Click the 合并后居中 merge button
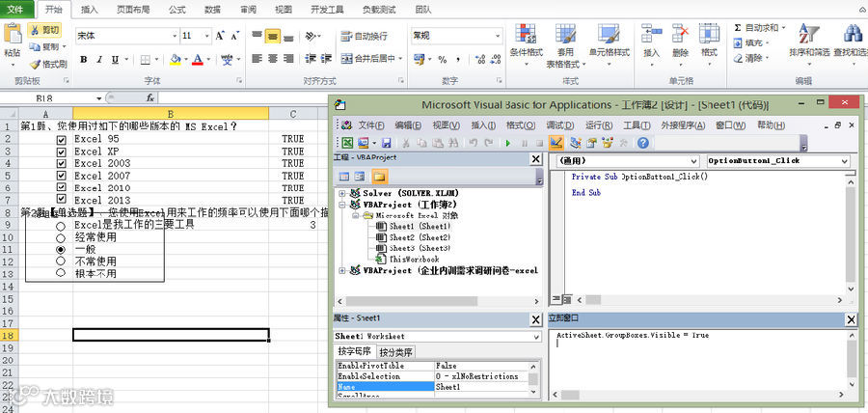The image size is (868, 413). coord(372,59)
